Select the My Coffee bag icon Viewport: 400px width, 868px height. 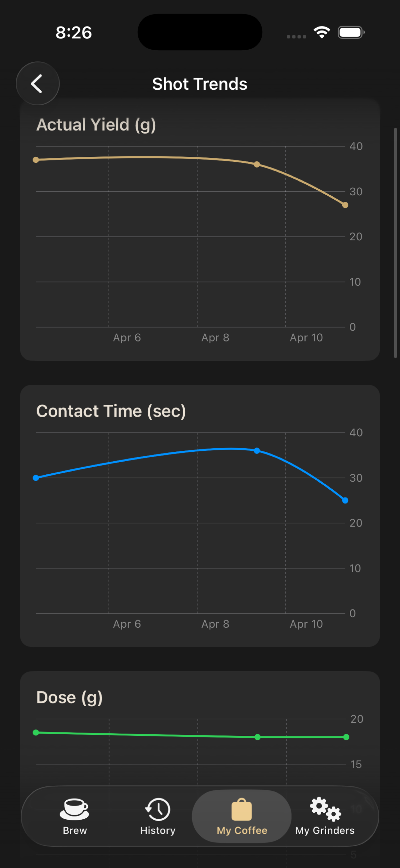(242, 809)
